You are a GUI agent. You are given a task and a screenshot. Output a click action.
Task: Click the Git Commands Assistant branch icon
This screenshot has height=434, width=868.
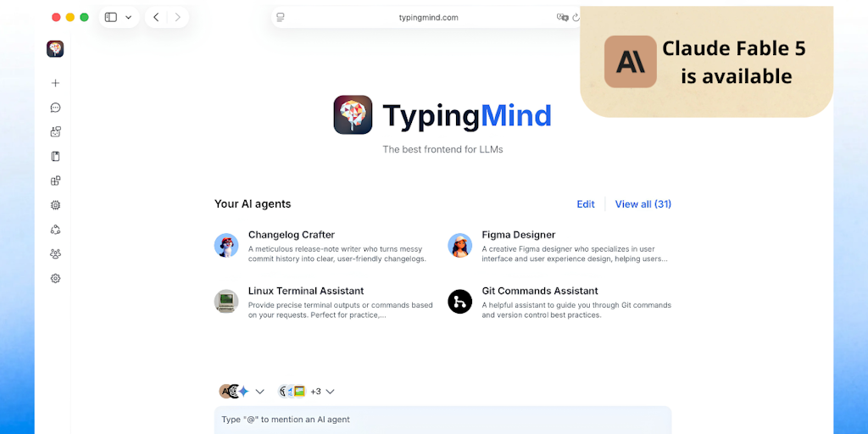460,301
